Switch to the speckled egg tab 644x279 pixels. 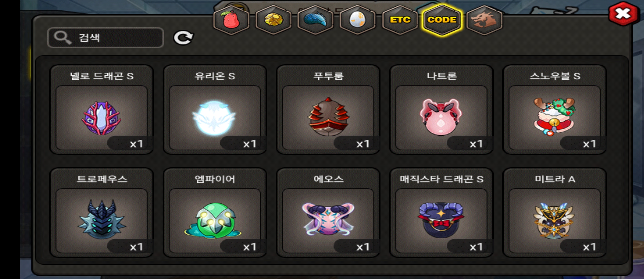click(x=358, y=20)
